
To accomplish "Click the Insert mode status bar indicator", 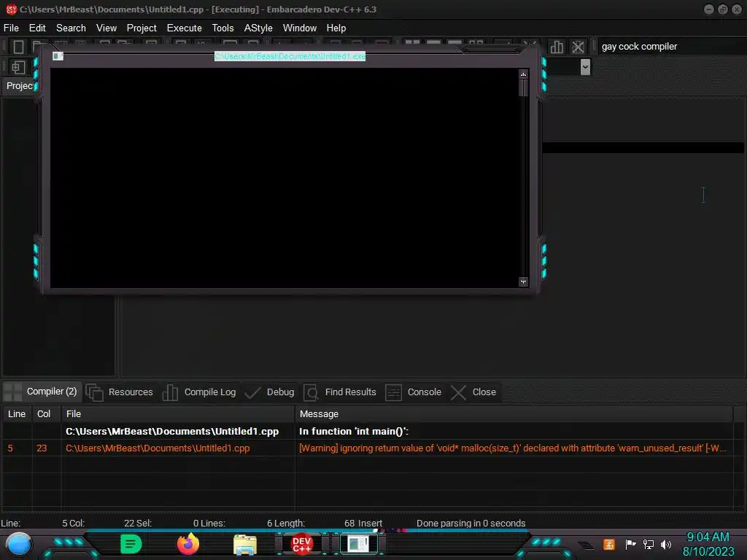I will pos(370,523).
